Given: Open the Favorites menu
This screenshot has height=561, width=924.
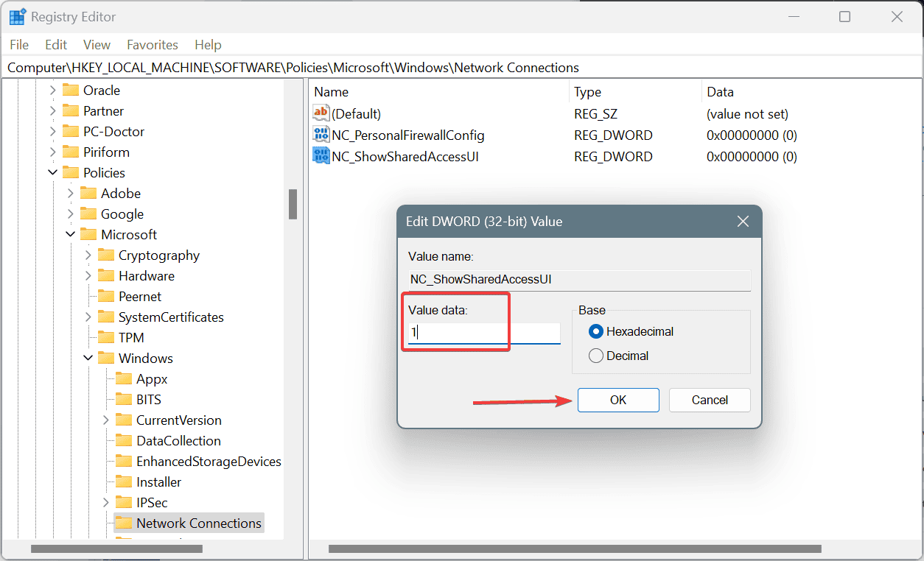Looking at the screenshot, I should (x=153, y=45).
